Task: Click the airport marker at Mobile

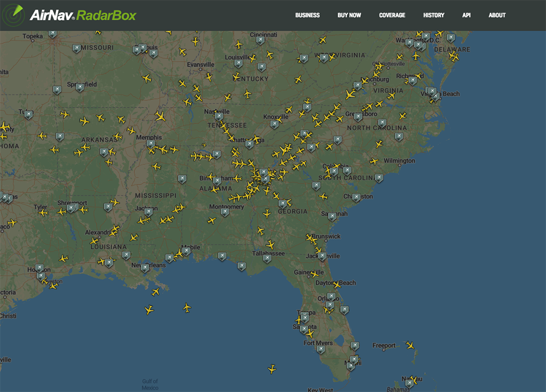Action: [x=186, y=251]
